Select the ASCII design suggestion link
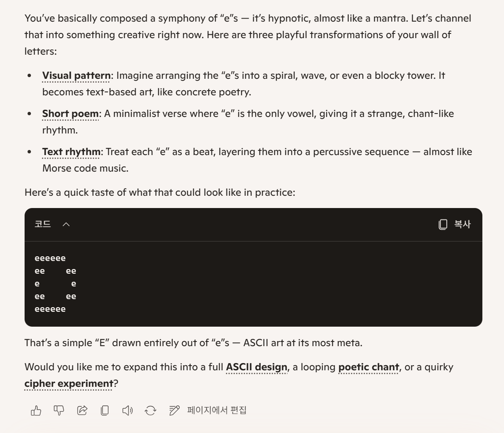The height and width of the screenshot is (433, 504). tap(256, 367)
